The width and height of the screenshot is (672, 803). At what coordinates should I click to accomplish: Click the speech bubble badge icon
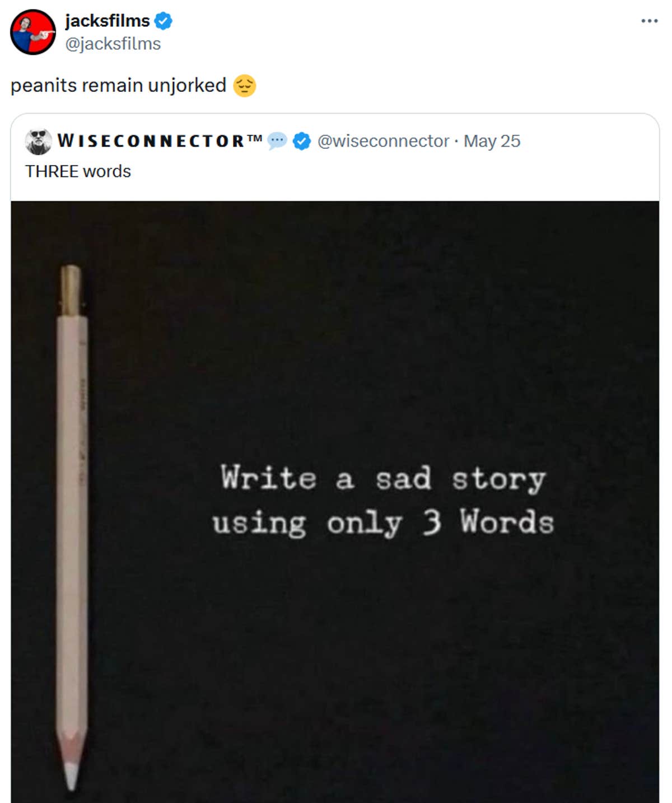pyautogui.click(x=277, y=141)
